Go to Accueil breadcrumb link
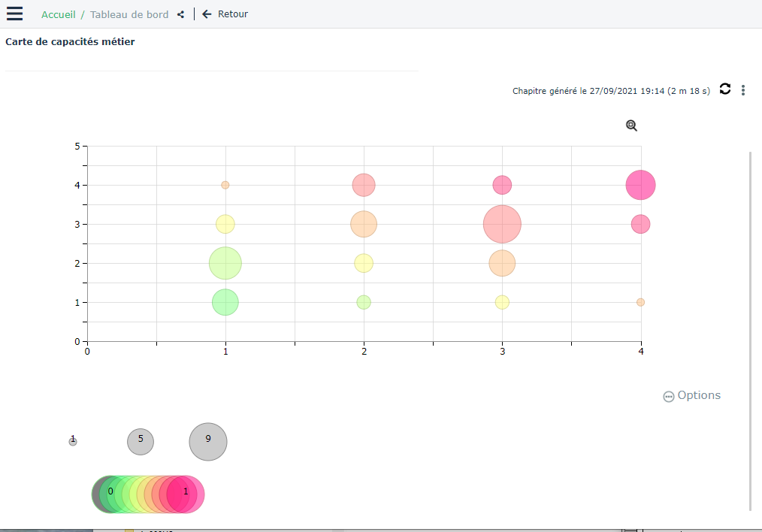 click(58, 14)
